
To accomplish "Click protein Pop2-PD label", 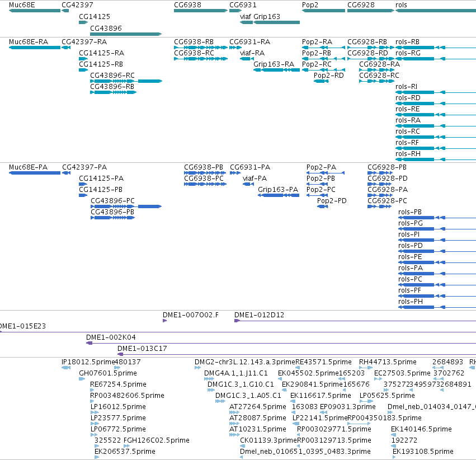I will coord(332,201).
